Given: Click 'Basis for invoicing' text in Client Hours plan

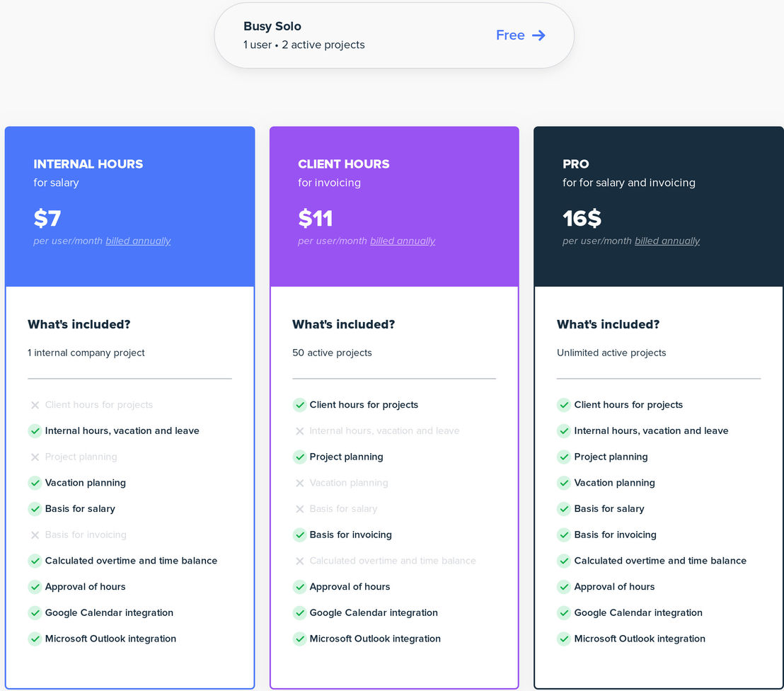Looking at the screenshot, I should pyautogui.click(x=350, y=535).
